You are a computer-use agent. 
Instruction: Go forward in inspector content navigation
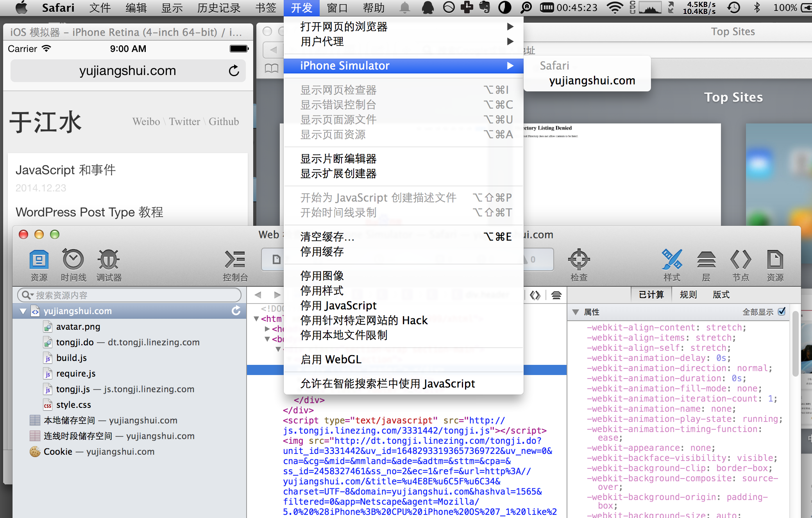point(277,295)
